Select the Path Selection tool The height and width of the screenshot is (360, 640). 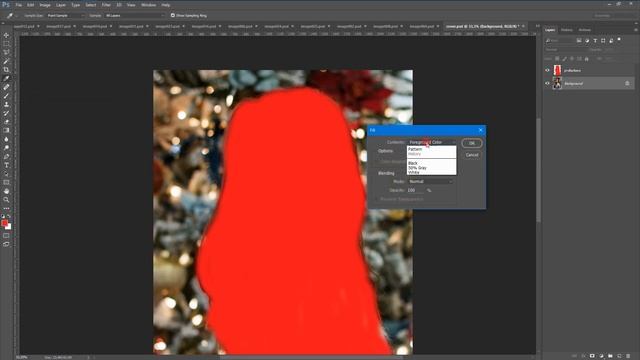pos(6,174)
